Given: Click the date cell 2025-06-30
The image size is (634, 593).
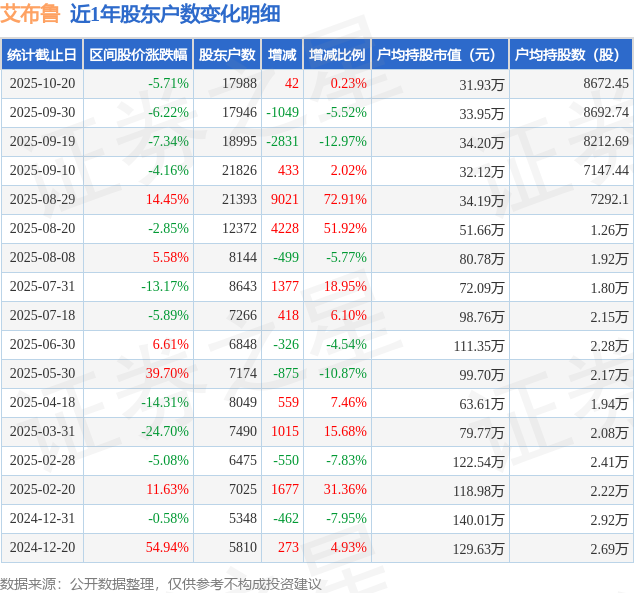Looking at the screenshot, I should click(42, 344).
